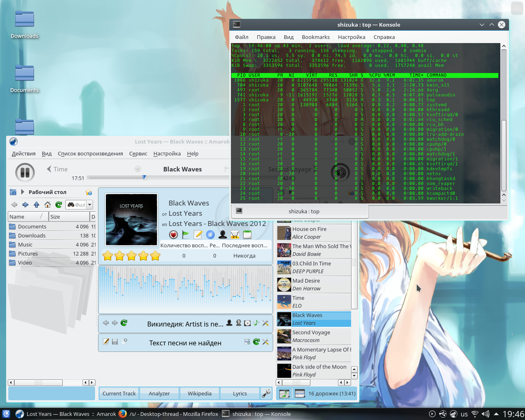Screen dimensions: 525x420
Task: Toggle the Lyrics applet button
Action: tap(240, 393)
